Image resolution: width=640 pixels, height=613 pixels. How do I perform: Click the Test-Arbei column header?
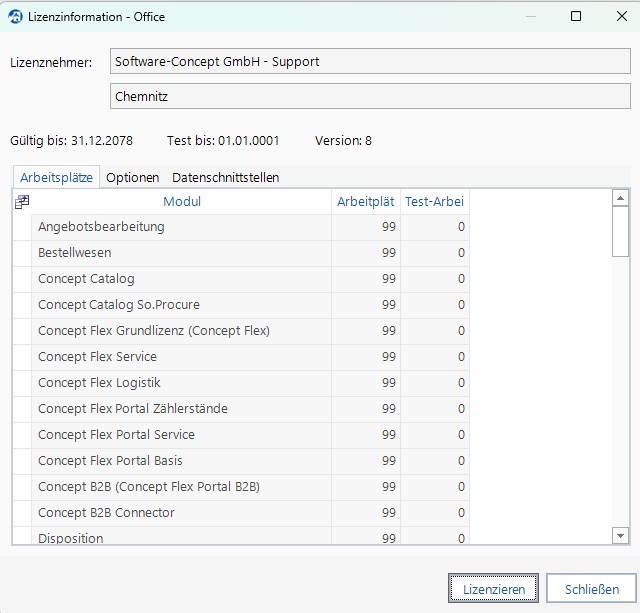click(x=434, y=202)
